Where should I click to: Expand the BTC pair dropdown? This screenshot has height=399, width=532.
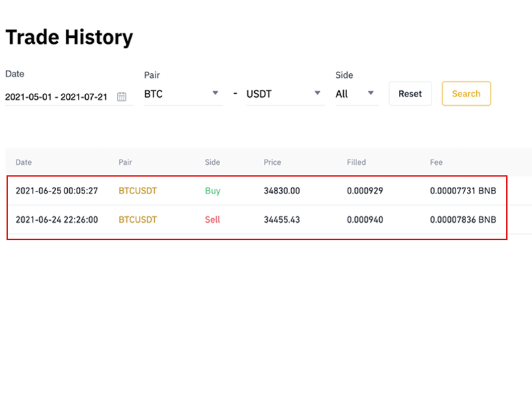[x=184, y=94]
